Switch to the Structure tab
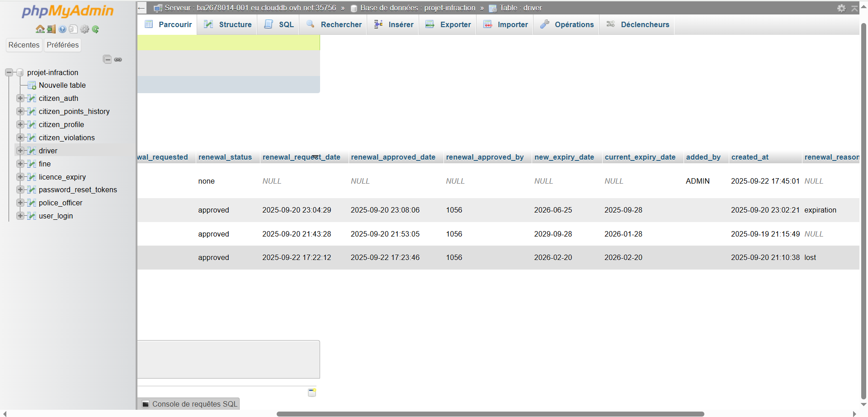This screenshot has height=417, width=868. coord(227,24)
